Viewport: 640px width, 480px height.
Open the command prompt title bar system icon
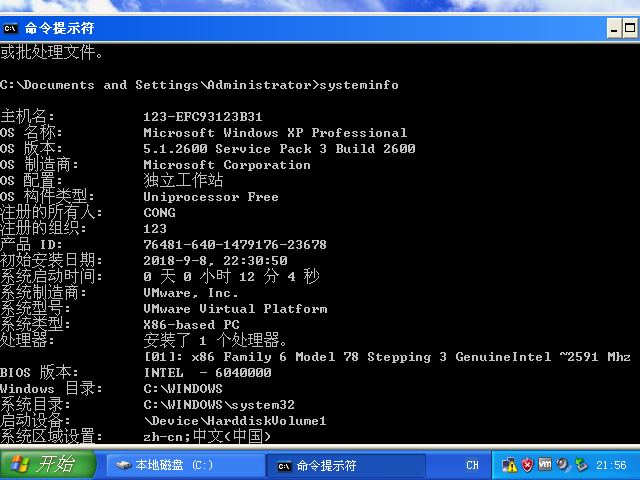pyautogui.click(x=10, y=29)
